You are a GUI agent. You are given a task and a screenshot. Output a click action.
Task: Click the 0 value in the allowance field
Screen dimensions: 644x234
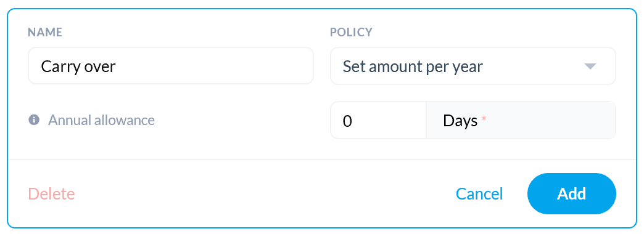[347, 121]
